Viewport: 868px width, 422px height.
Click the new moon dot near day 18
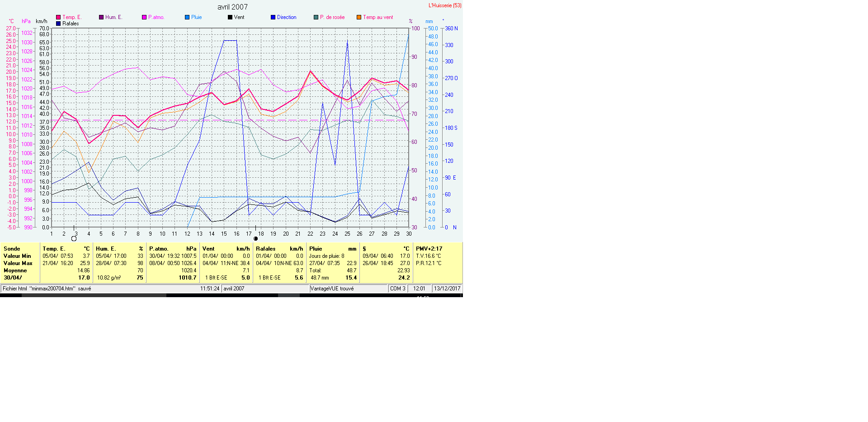click(x=256, y=239)
